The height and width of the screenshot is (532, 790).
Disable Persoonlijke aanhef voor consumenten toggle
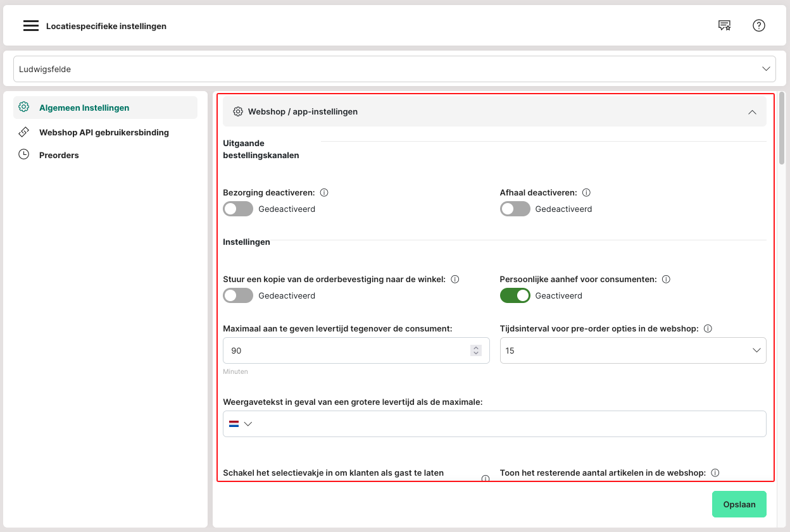515,295
